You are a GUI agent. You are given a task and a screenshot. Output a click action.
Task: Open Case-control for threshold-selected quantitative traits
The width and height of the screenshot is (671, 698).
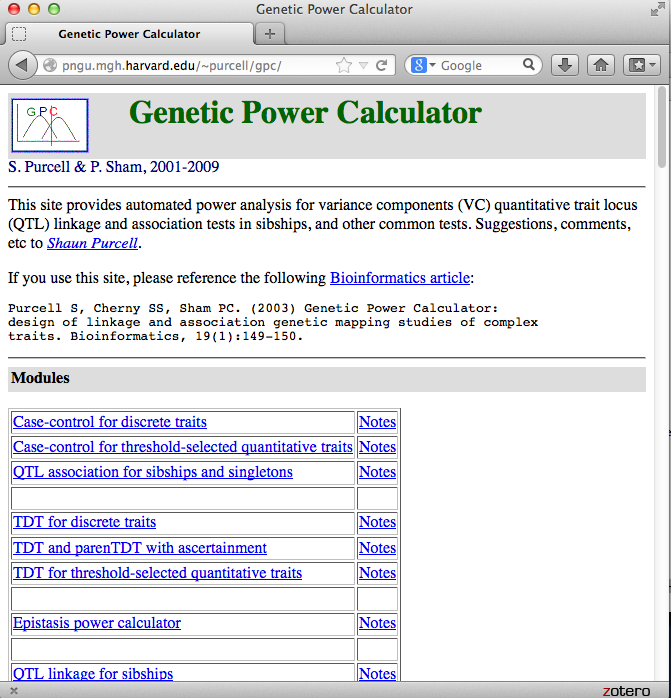183,447
